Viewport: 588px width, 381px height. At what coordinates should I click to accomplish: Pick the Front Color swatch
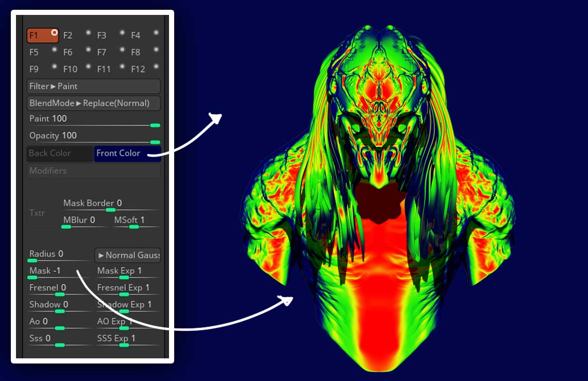pyautogui.click(x=127, y=153)
